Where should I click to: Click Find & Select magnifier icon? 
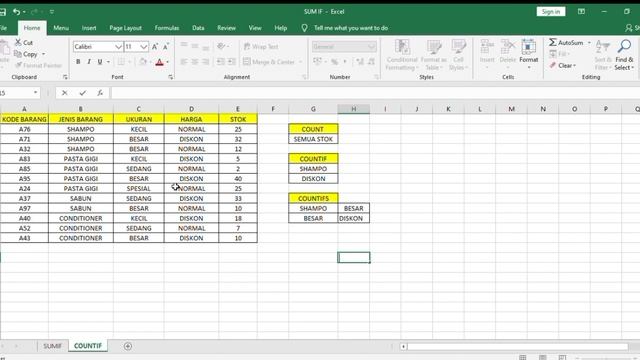click(x=624, y=47)
